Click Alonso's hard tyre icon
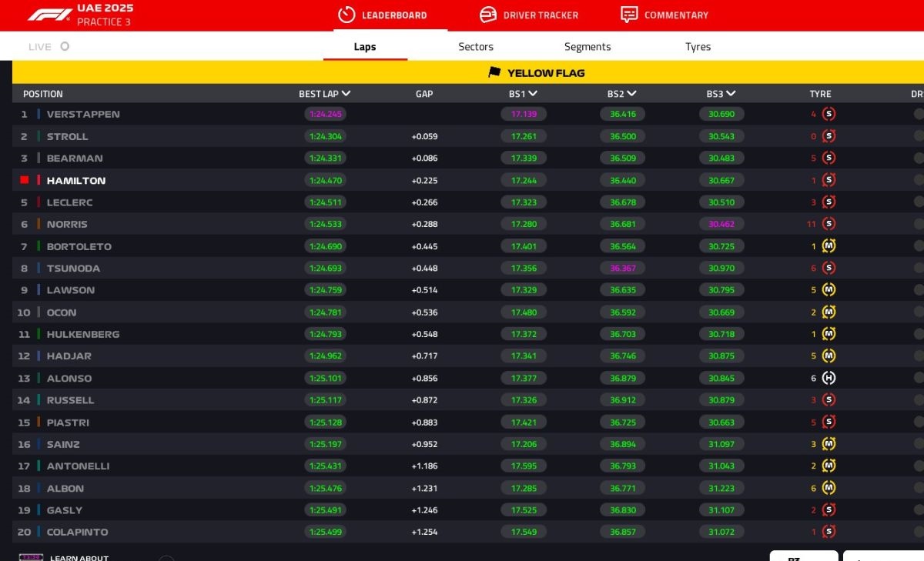The width and height of the screenshot is (924, 561). pos(829,378)
